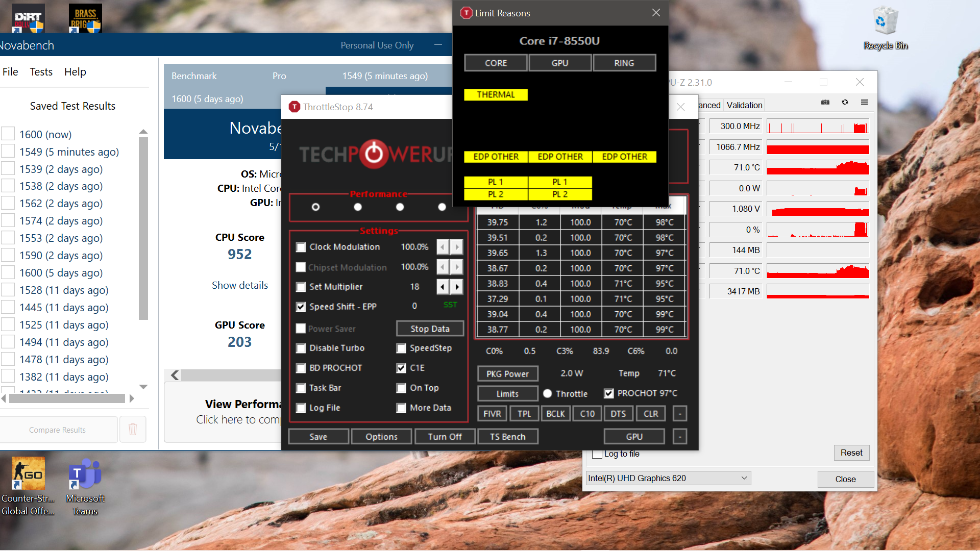Viewport: 980px width, 551px height.
Task: Open the Intel UHD Graphics 620 dropdown
Action: [669, 478]
